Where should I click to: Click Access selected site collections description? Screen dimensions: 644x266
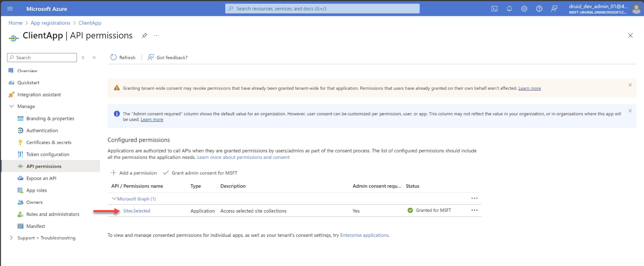click(253, 211)
